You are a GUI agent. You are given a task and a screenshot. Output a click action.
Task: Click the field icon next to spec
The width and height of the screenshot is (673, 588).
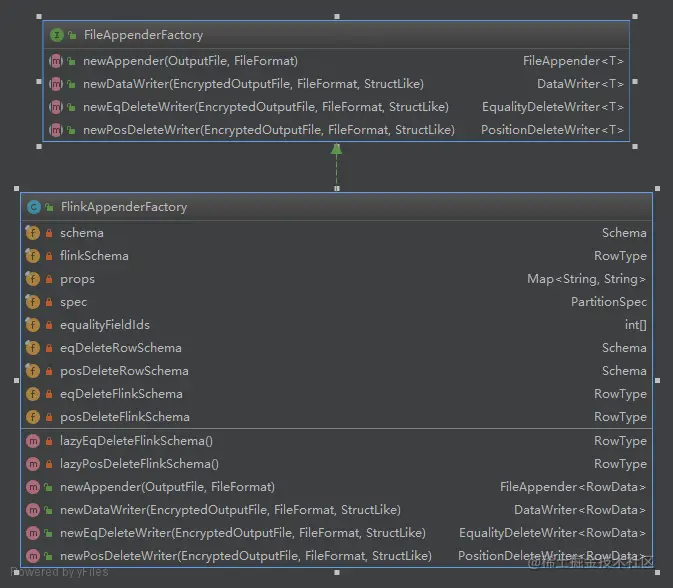click(x=33, y=302)
